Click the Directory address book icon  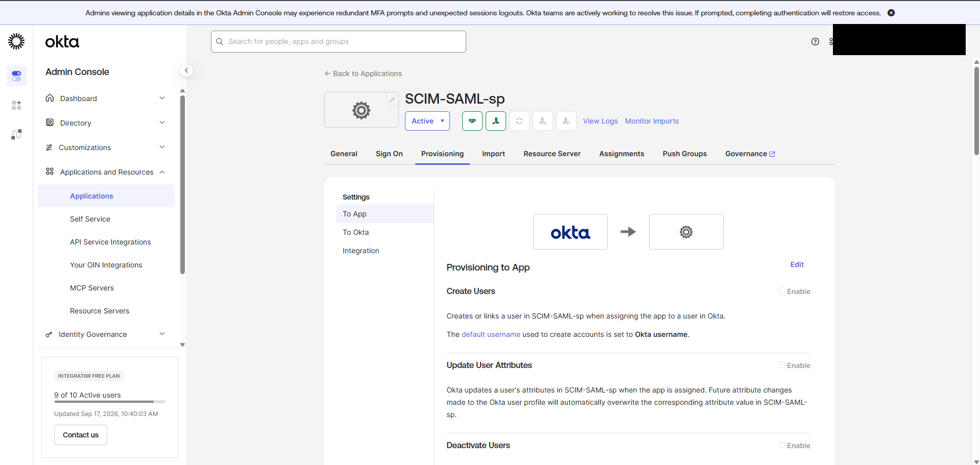pos(50,123)
